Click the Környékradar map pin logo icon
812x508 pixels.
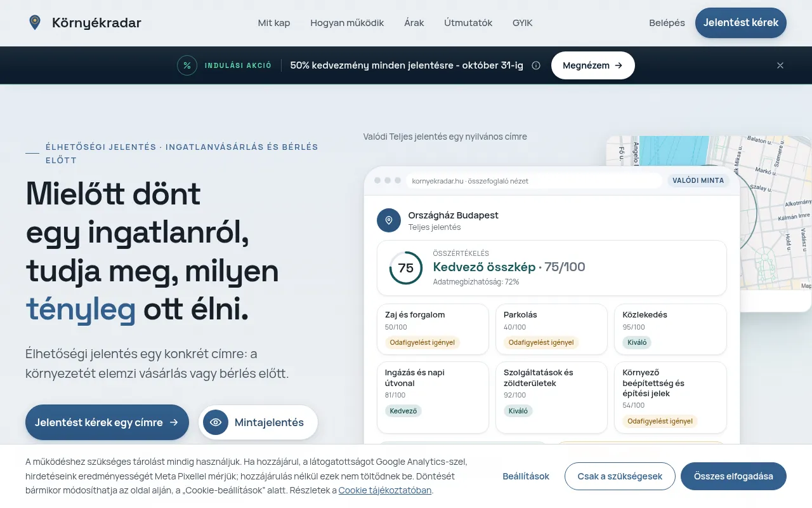point(35,23)
